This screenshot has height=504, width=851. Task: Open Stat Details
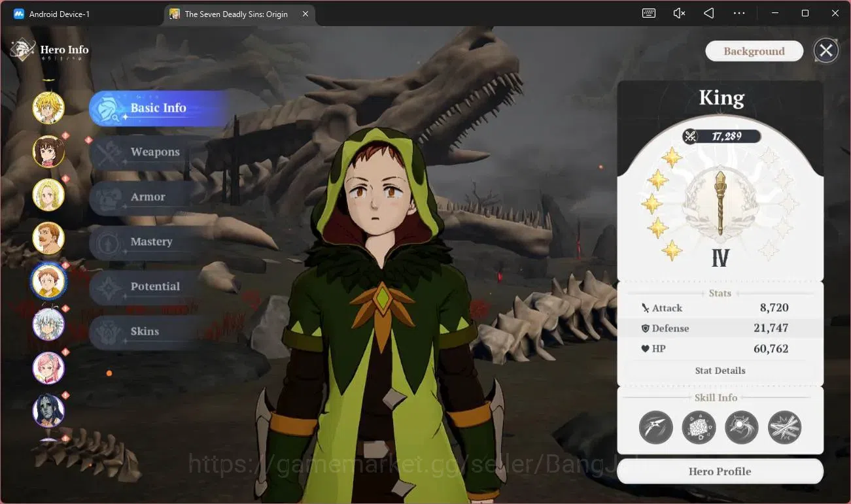click(720, 371)
